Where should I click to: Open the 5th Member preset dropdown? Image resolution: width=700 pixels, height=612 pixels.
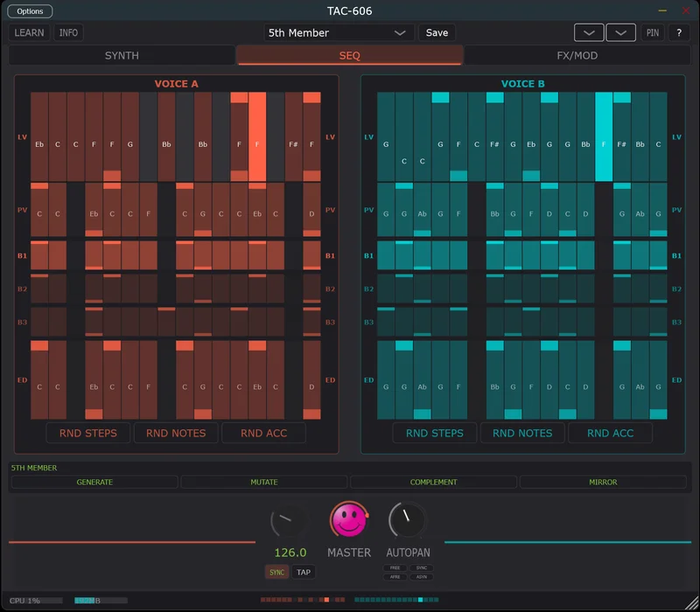click(x=338, y=32)
